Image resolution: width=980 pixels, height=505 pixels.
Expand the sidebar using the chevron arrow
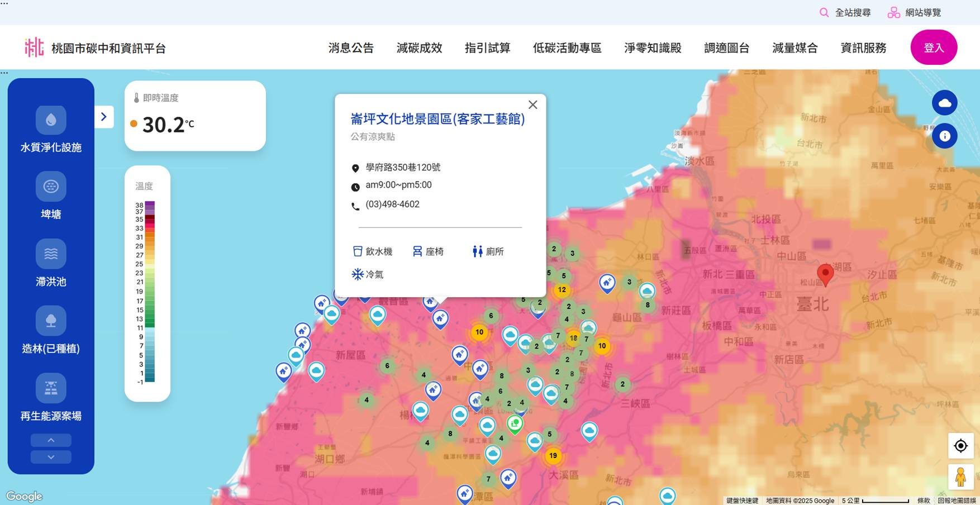(x=103, y=117)
